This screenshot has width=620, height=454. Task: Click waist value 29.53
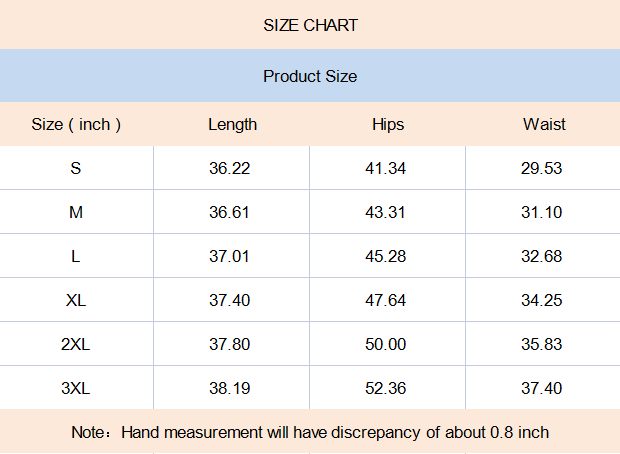point(541,168)
